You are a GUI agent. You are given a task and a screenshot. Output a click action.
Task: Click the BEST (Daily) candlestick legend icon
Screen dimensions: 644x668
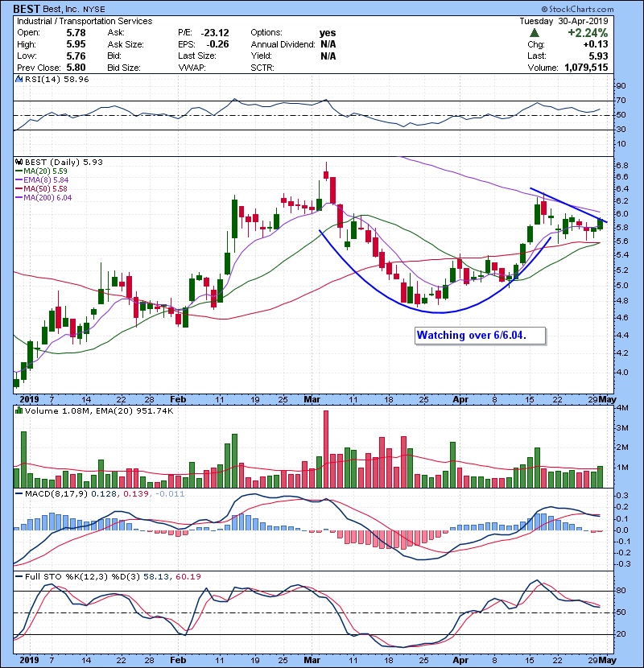coord(19,162)
